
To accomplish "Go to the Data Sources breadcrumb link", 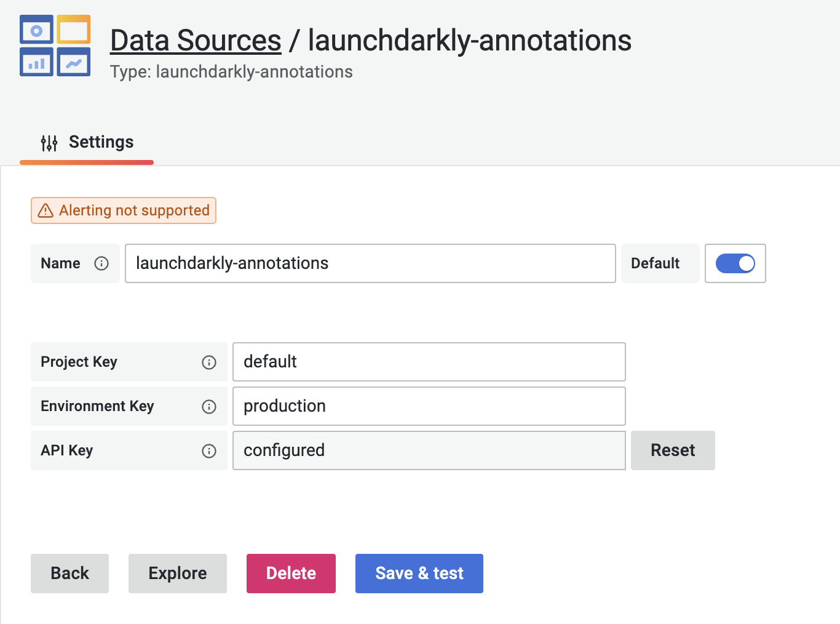I will pyautogui.click(x=196, y=41).
